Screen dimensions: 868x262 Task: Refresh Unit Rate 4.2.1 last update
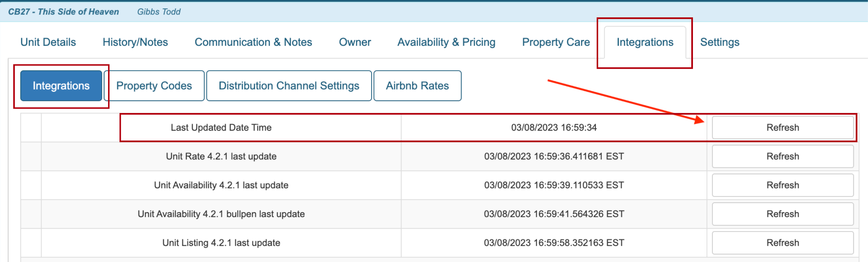[x=782, y=157]
